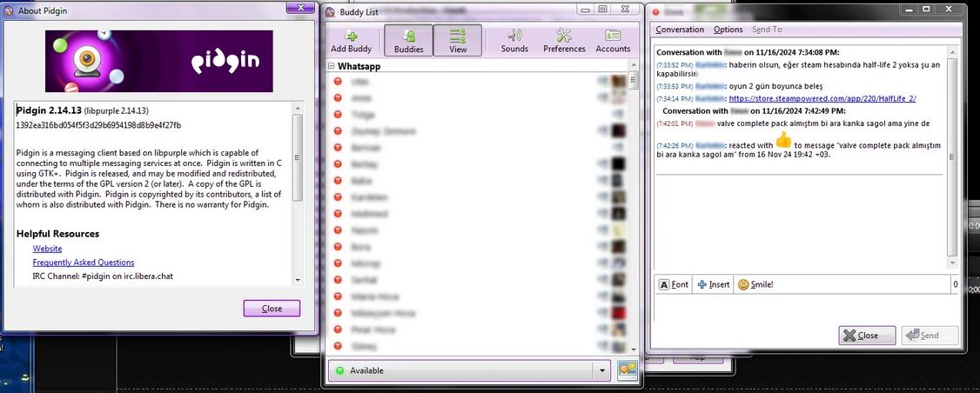Image resolution: width=980 pixels, height=393 pixels.
Task: Click the red buddy avatar thumbnail
Action: pos(620,313)
